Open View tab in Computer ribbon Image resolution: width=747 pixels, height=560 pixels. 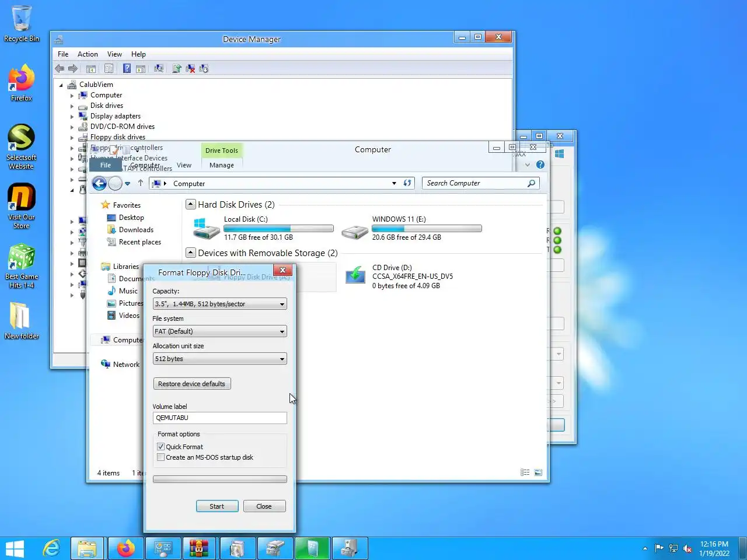184,165
